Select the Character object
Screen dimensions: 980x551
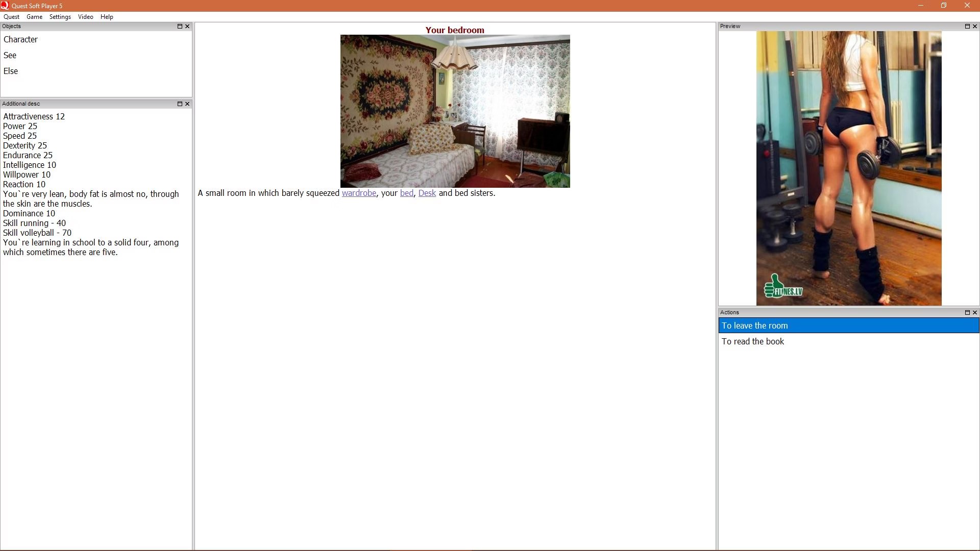[x=20, y=39]
